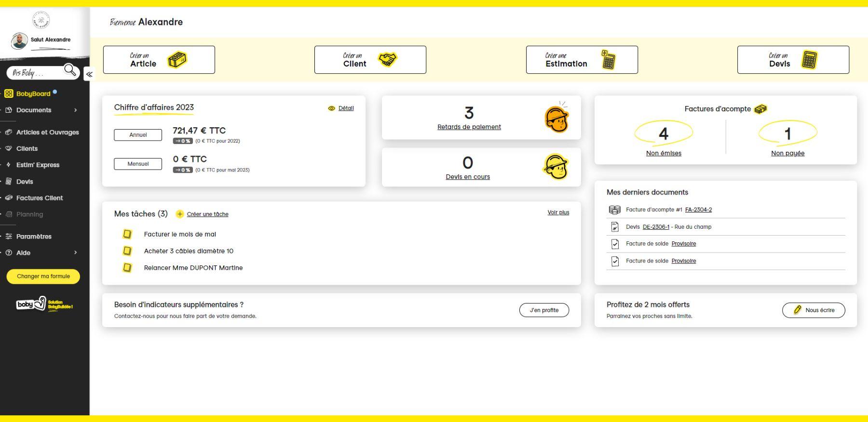Click the 0 € TTC monthly amount

coord(190,159)
